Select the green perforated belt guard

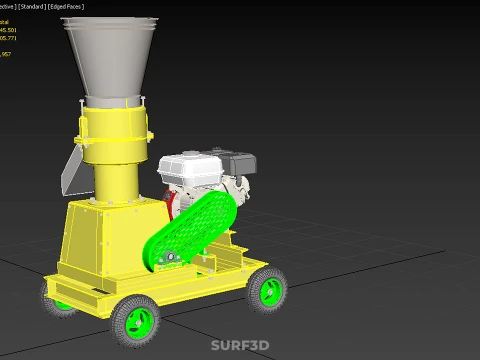190,230
